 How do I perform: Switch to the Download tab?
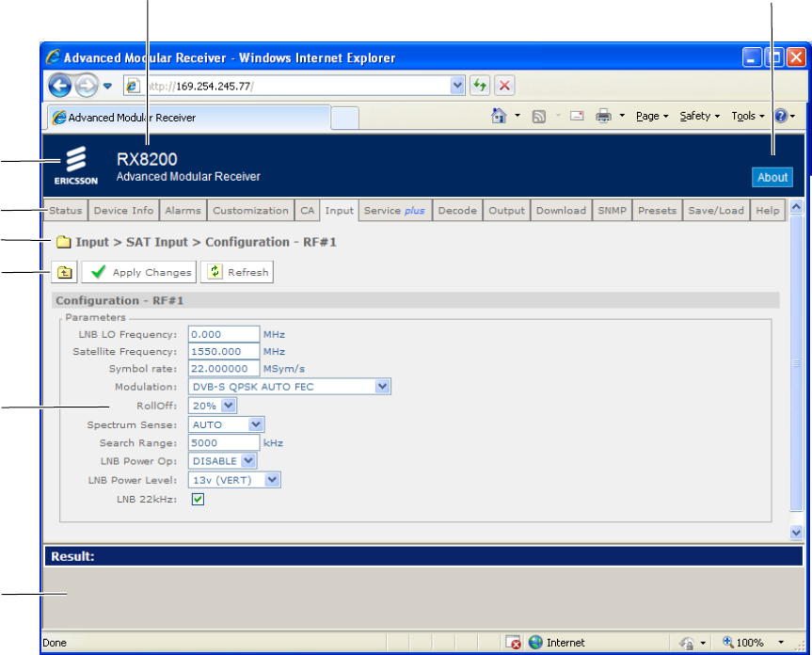[x=561, y=210]
